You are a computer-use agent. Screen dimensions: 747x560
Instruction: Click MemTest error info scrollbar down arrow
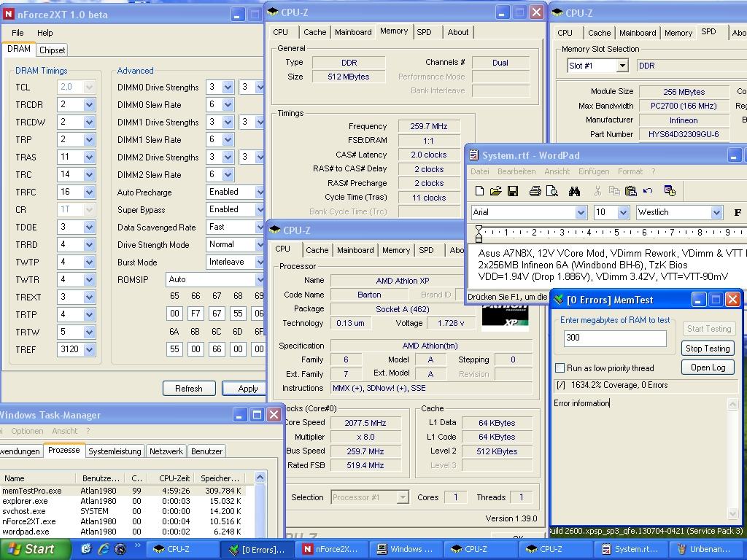pos(733,513)
